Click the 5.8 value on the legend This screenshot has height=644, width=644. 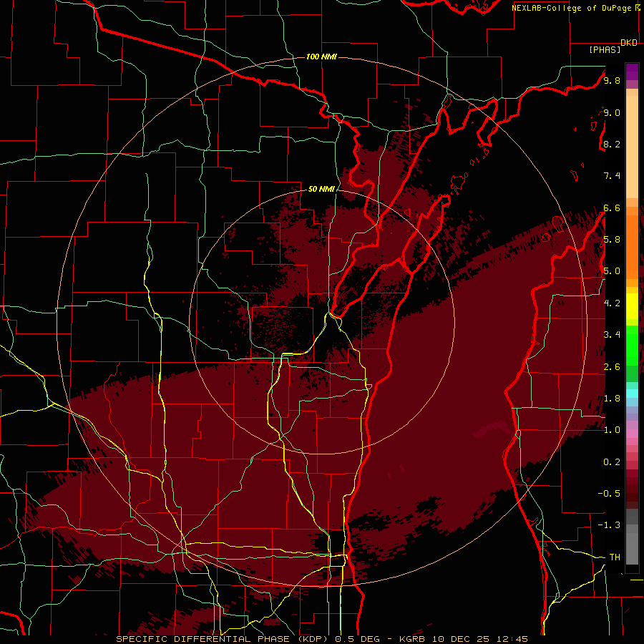point(612,240)
